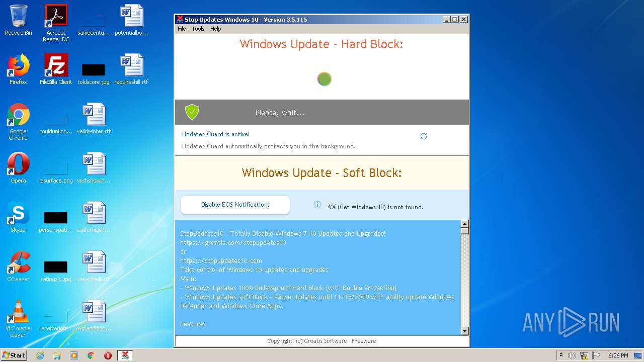
Task: Select the Skype desktop icon
Action: (x=18, y=217)
